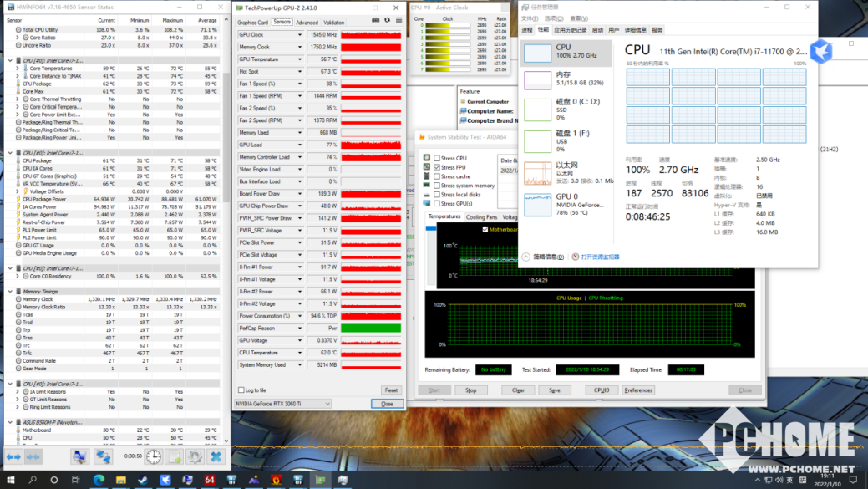868x489 pixels.
Task: Expand Core Ratios row in HWiNFO
Action: (18, 38)
